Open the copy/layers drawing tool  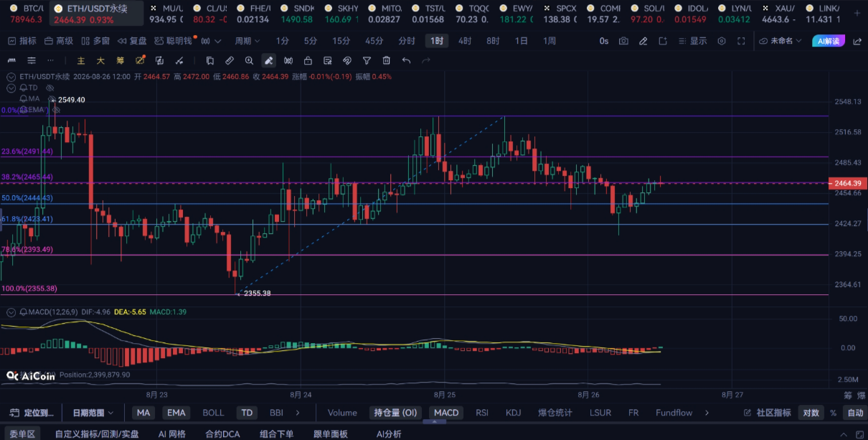(x=210, y=60)
